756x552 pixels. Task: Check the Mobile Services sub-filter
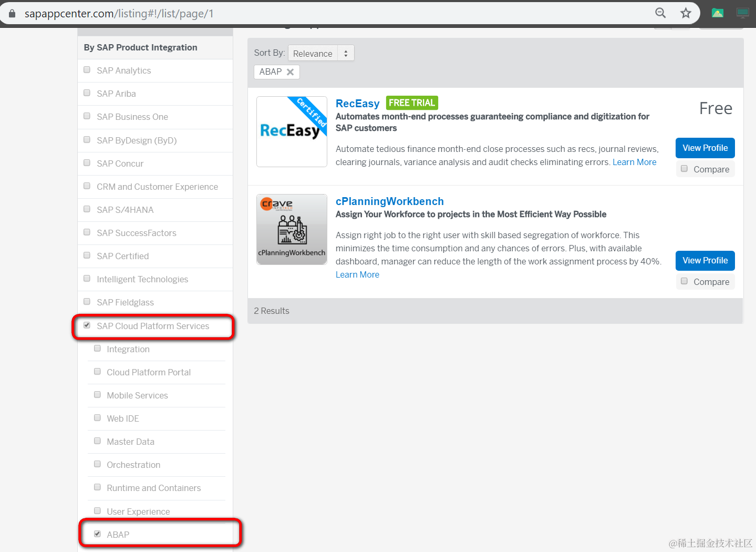[97, 395]
